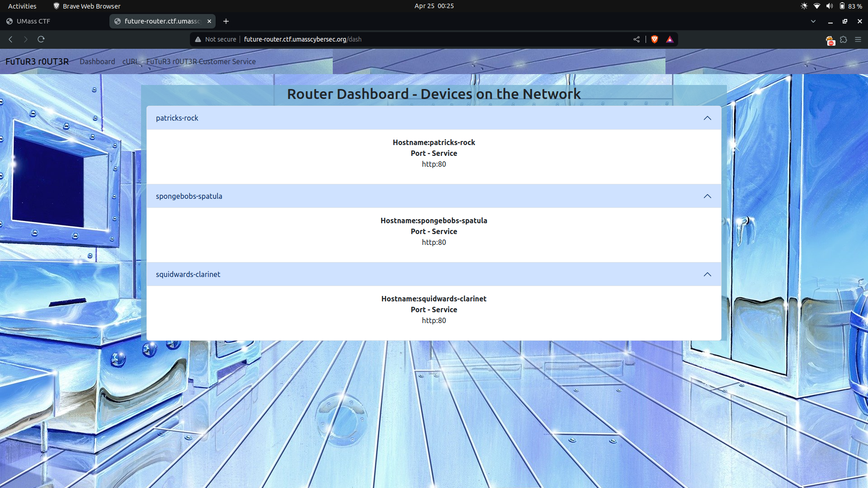Open the cURL nav link
This screenshot has width=868, height=488.
coord(130,61)
